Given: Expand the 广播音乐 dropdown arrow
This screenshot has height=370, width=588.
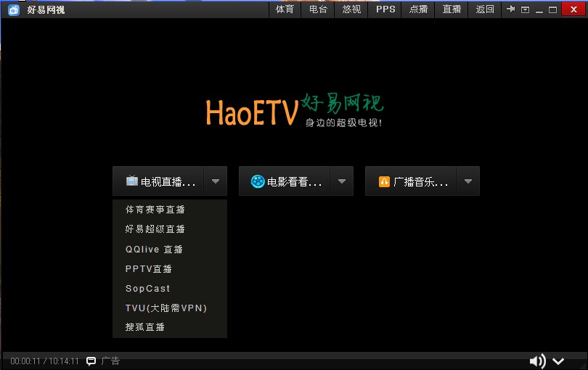Looking at the screenshot, I should (468, 181).
